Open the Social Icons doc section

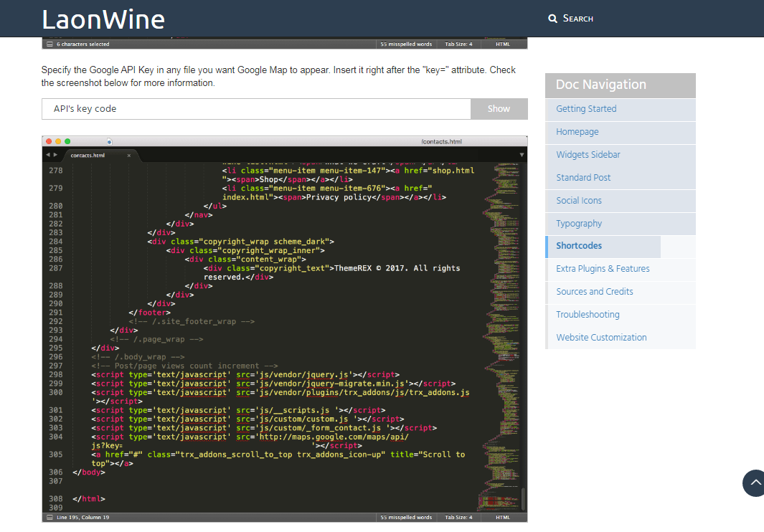[x=579, y=200]
